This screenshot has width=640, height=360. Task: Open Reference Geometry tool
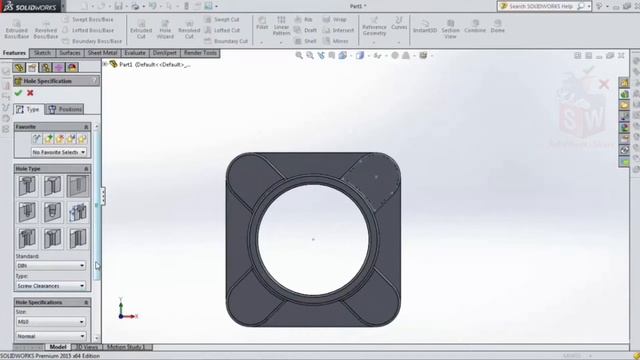[374, 27]
